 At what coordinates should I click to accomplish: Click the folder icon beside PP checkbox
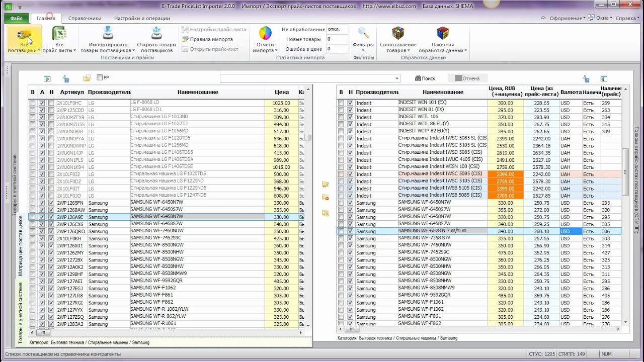[x=87, y=78]
